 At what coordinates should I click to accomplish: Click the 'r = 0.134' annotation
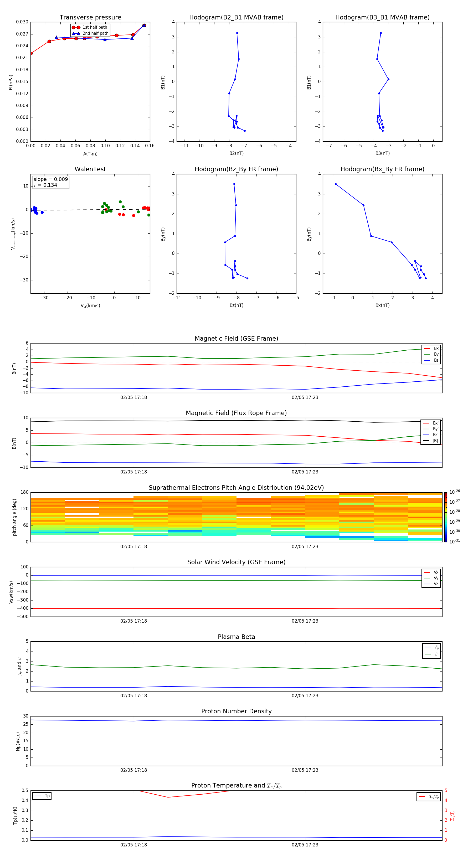coord(45,185)
